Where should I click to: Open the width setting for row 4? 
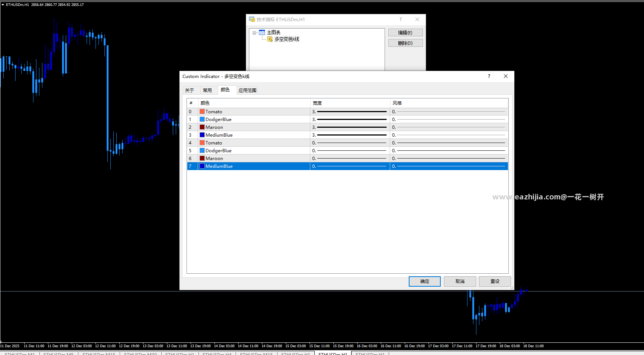coord(350,143)
